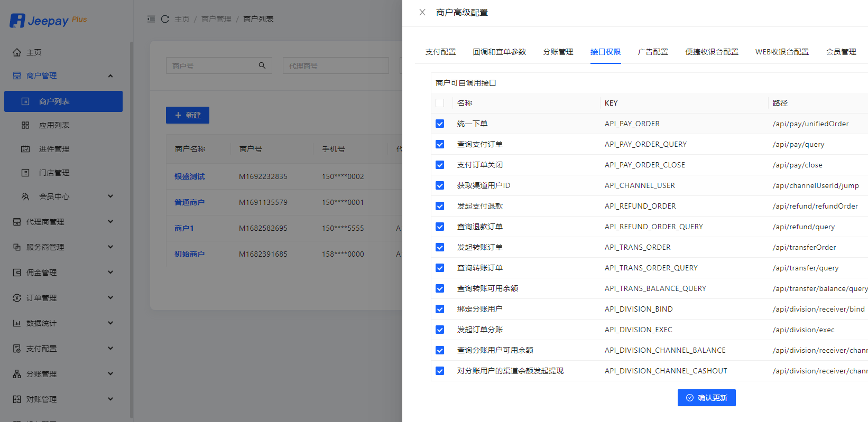Click the 应用列表 grid icon

coord(25,125)
